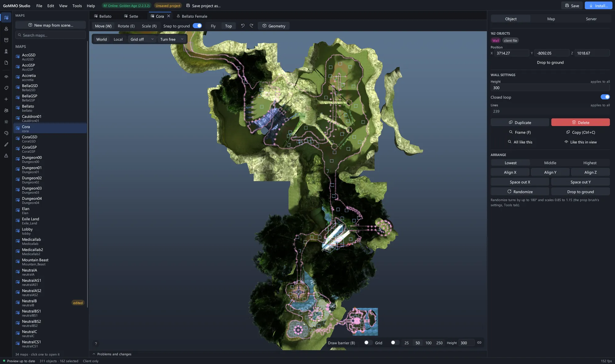Open the Turn free dropdown
This screenshot has width=615, height=364.
click(x=172, y=39)
